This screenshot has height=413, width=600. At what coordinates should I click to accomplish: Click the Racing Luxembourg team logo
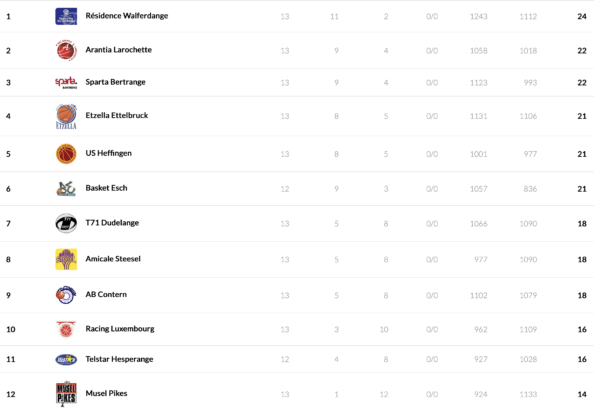(x=66, y=329)
